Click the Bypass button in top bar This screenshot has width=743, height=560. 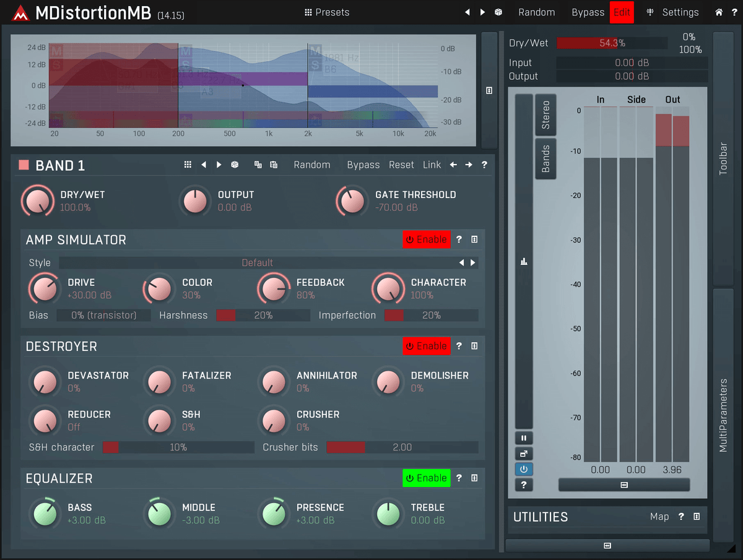[x=588, y=12]
